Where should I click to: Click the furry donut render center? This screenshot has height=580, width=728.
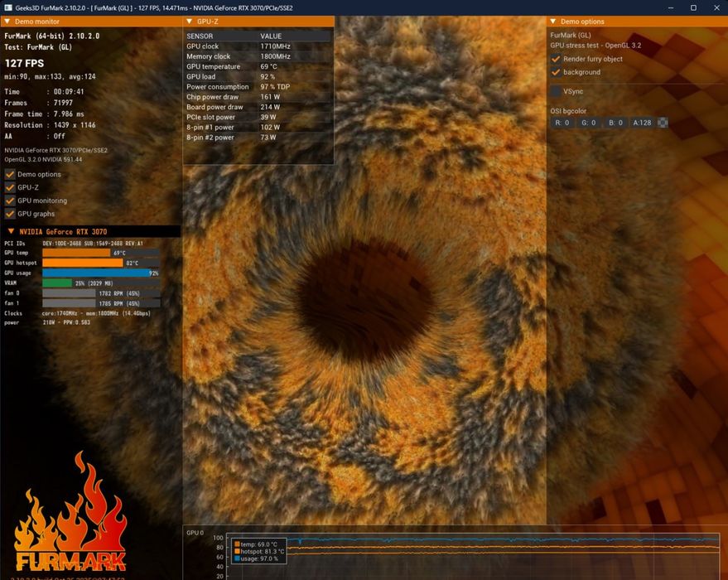(x=364, y=299)
